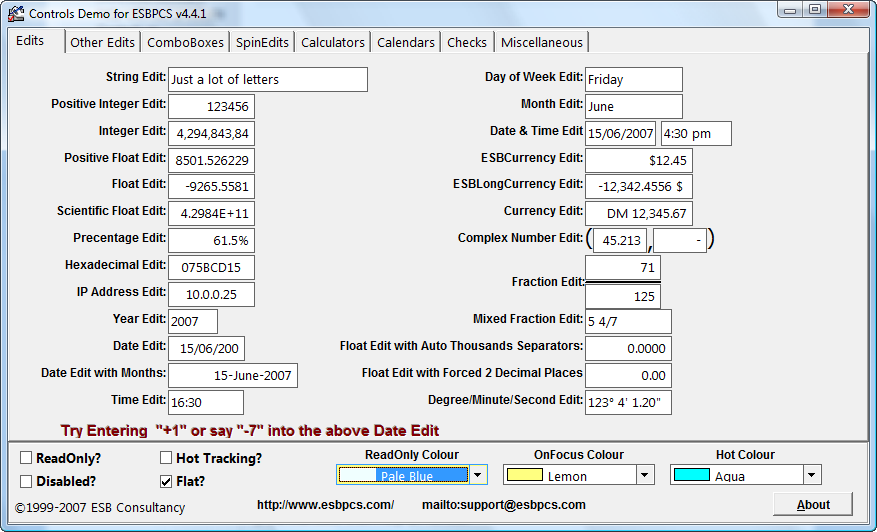Expand the Hot Colour dropdown arrow

(812, 475)
